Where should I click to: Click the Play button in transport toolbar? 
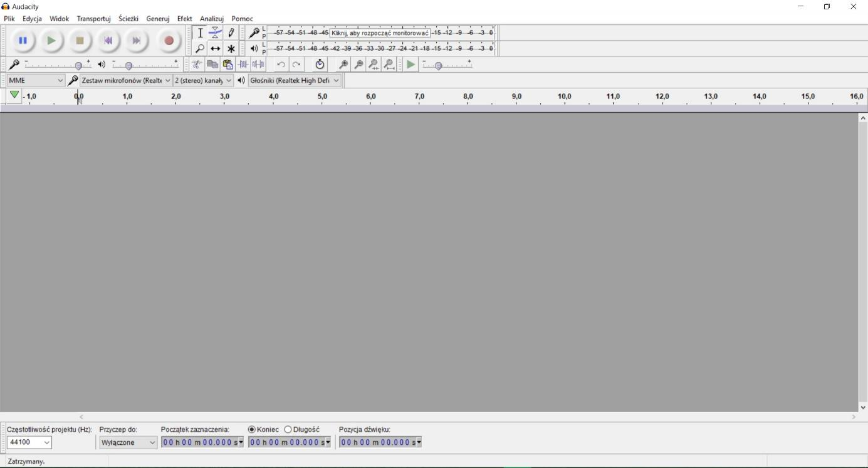click(51, 41)
